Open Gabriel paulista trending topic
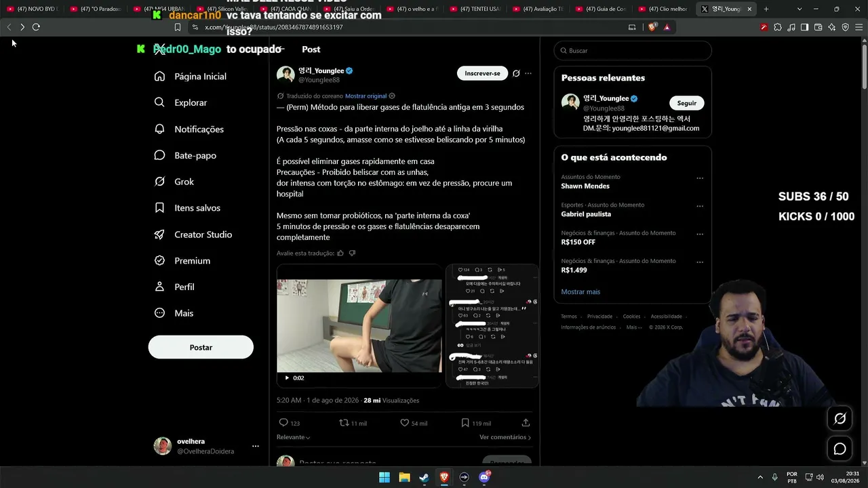The height and width of the screenshot is (488, 868). click(x=586, y=214)
